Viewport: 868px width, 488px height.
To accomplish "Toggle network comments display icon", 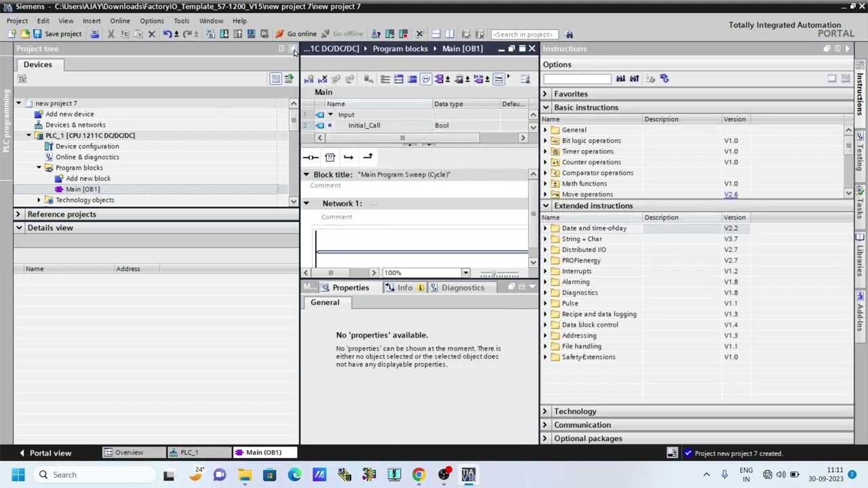I will pyautogui.click(x=426, y=79).
